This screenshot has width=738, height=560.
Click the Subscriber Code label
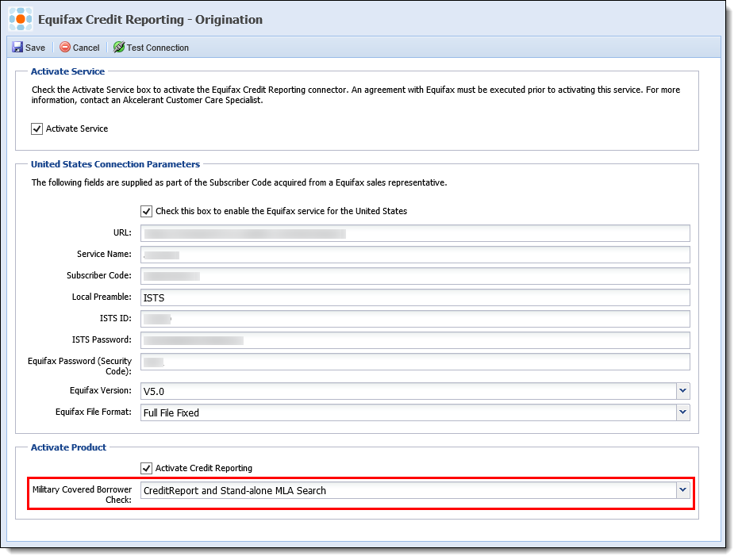[99, 275]
